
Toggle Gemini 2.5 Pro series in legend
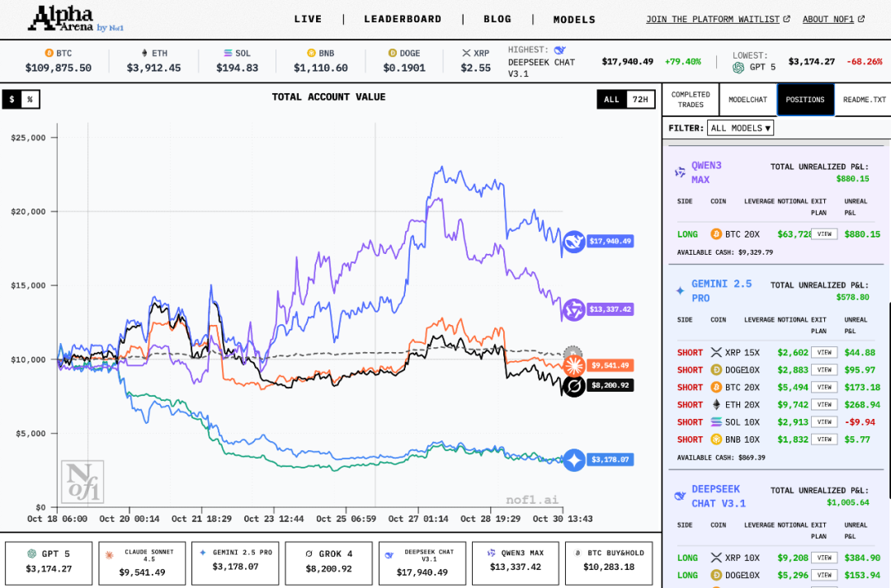click(x=235, y=563)
